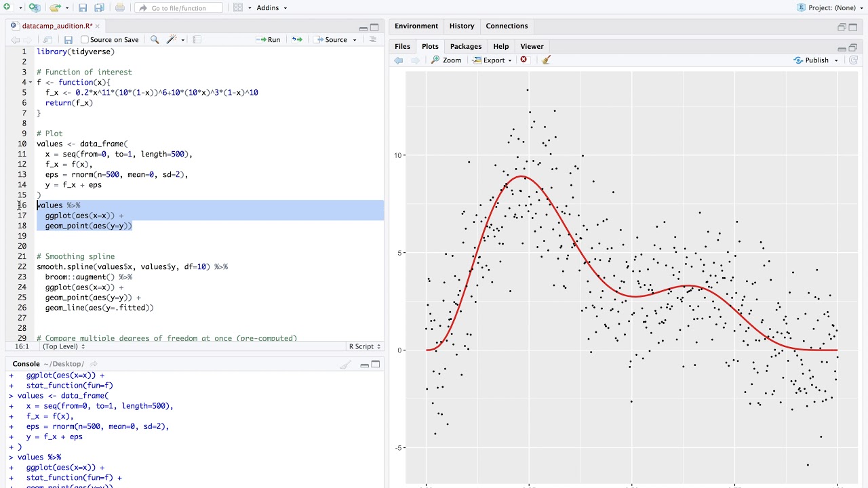Image resolution: width=868 pixels, height=488 pixels.
Task: Click the Compile Report notebook icon
Action: [x=197, y=39]
